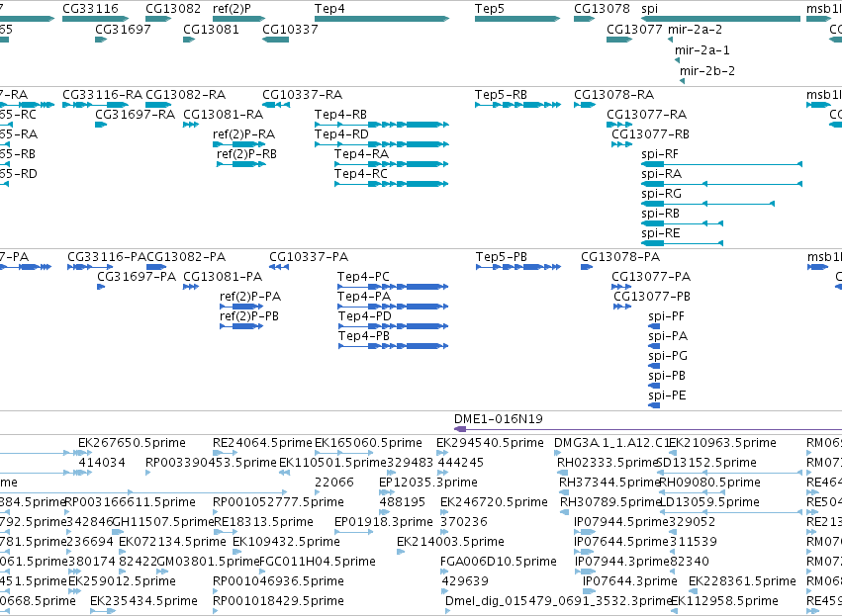
Task: Select the FGA006D10.5prime EST label
Action: (x=499, y=562)
